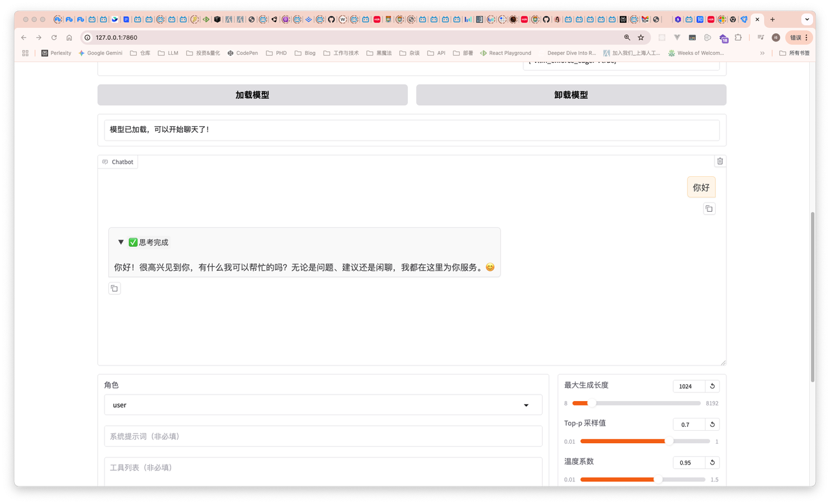The image size is (830, 504).
Task: Click the 温度系数 number box 0.95
Action: pos(689,463)
